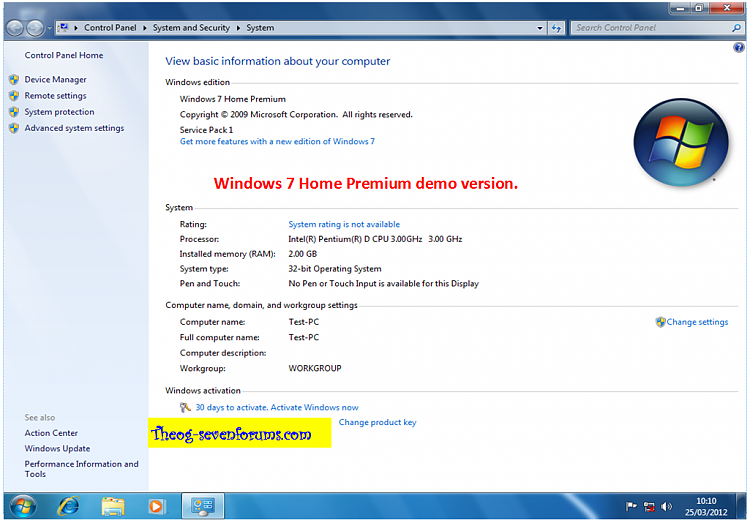Click the Windows logo orb image
This screenshot has width=750, height=523.
pyautogui.click(x=681, y=142)
